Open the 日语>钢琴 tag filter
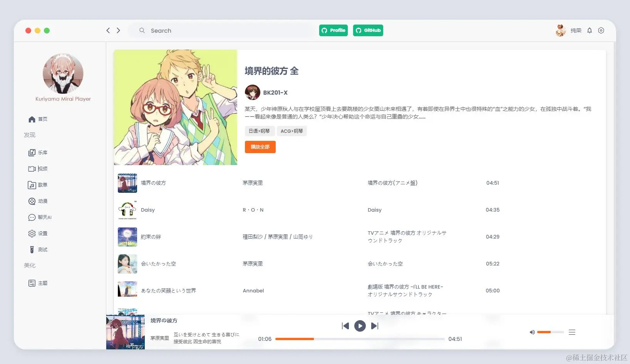This screenshot has width=630, height=364. (260, 131)
